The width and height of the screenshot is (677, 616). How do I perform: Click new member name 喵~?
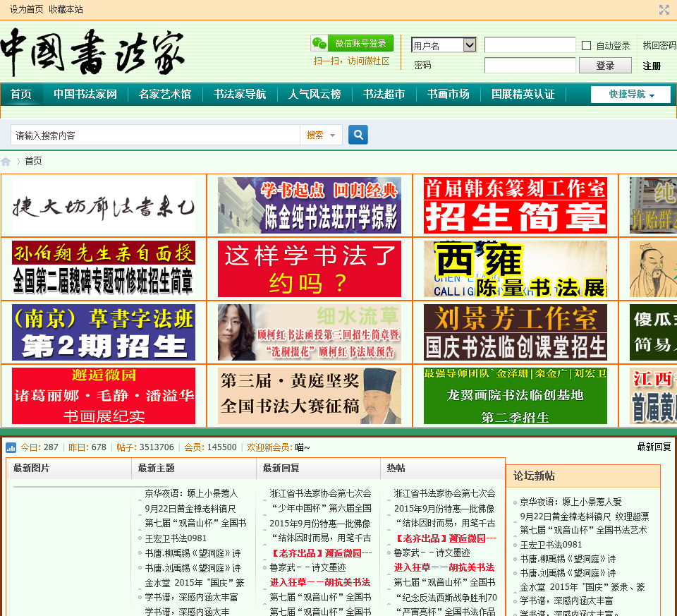(x=303, y=447)
